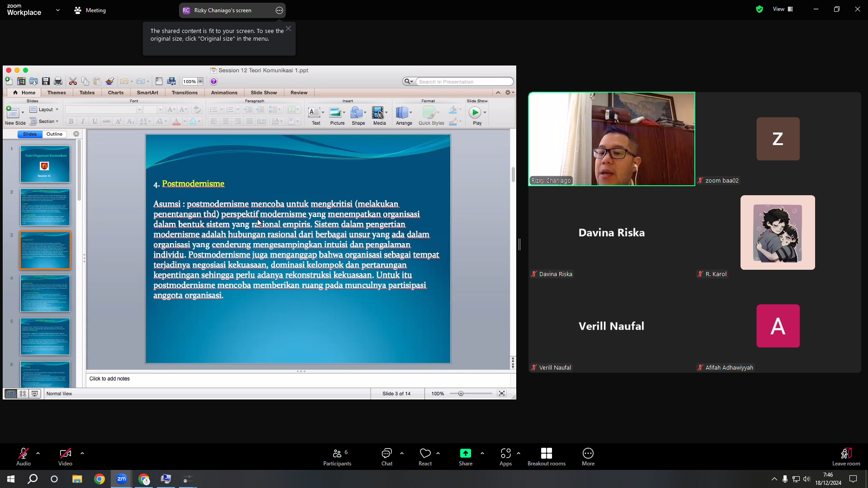The width and height of the screenshot is (868, 488).
Task: Expand Apps options arrow
Action: click(x=519, y=453)
